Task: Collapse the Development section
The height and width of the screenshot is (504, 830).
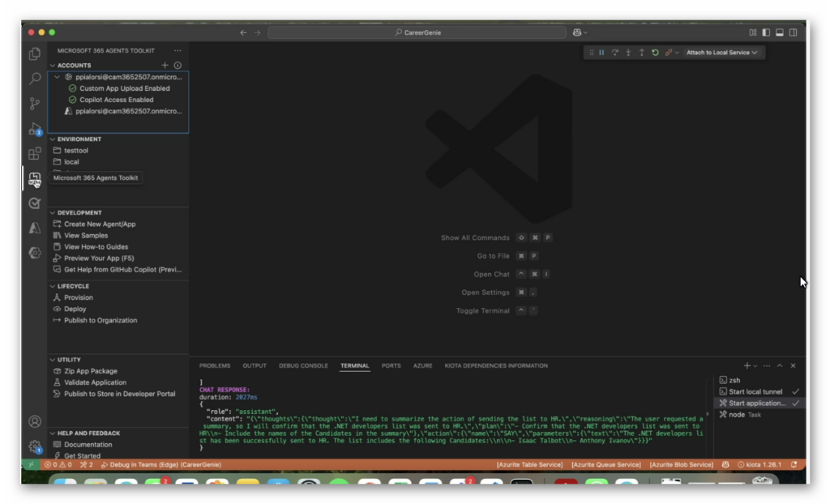Action: point(53,213)
